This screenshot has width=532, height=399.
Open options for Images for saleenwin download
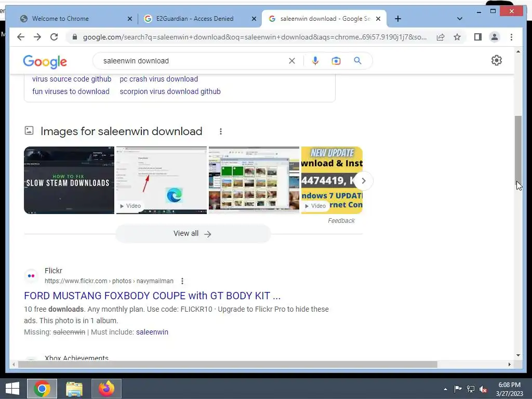tap(220, 131)
